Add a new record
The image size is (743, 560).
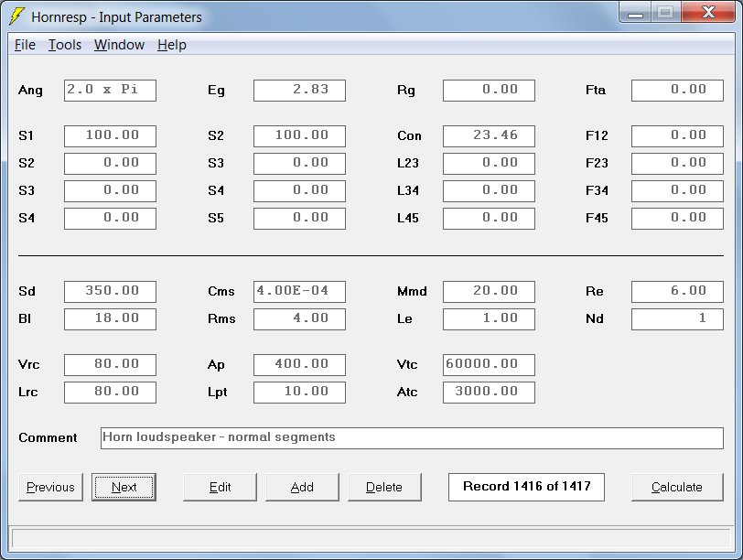302,487
